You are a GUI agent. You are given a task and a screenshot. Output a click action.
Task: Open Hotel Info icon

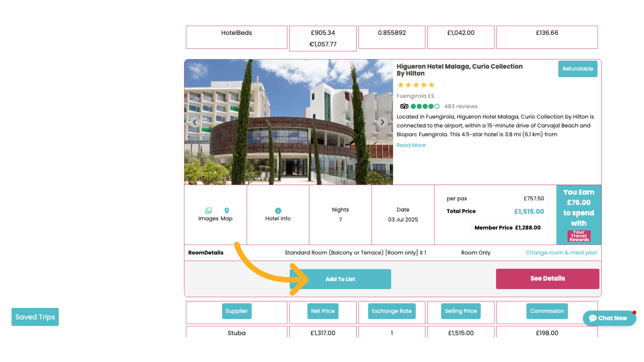pyautogui.click(x=278, y=211)
